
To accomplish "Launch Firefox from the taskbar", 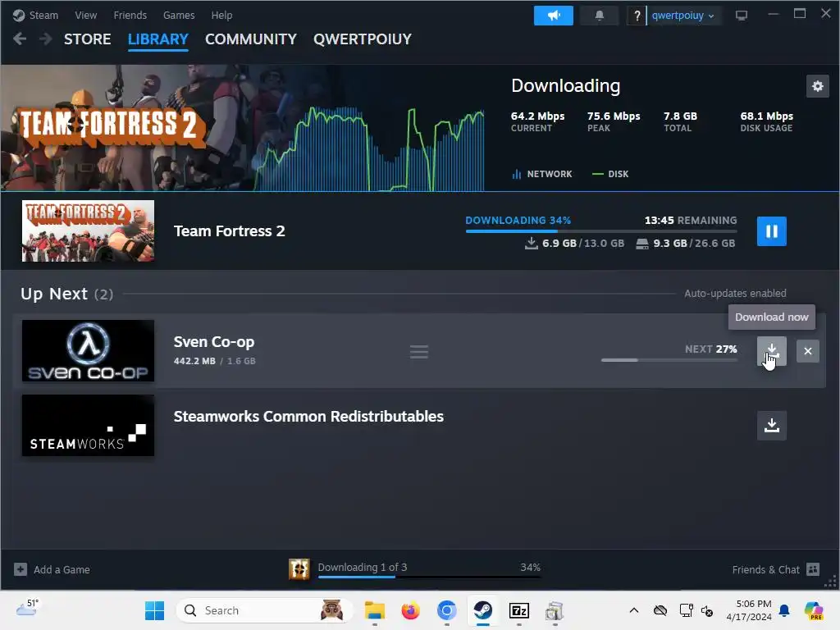I will (411, 610).
